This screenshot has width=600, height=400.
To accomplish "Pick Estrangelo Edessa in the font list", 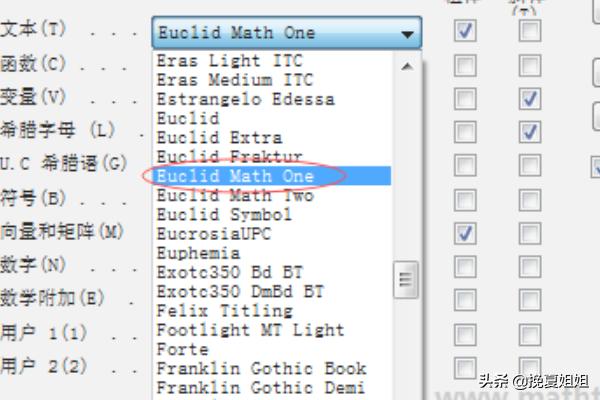I will 245,99.
